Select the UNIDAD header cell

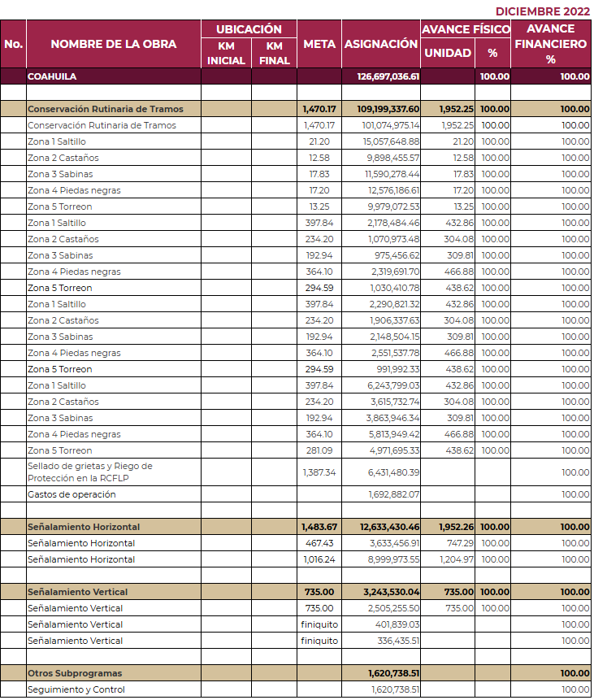[x=448, y=53]
